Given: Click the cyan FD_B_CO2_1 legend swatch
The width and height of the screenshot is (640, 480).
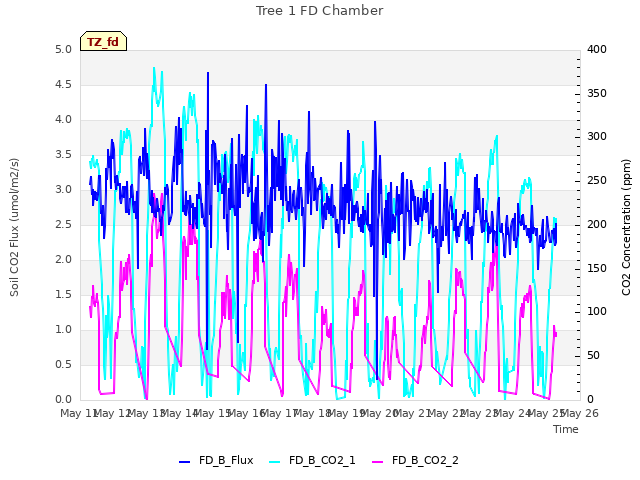Looking at the screenshot, I should pyautogui.click(x=275, y=462).
